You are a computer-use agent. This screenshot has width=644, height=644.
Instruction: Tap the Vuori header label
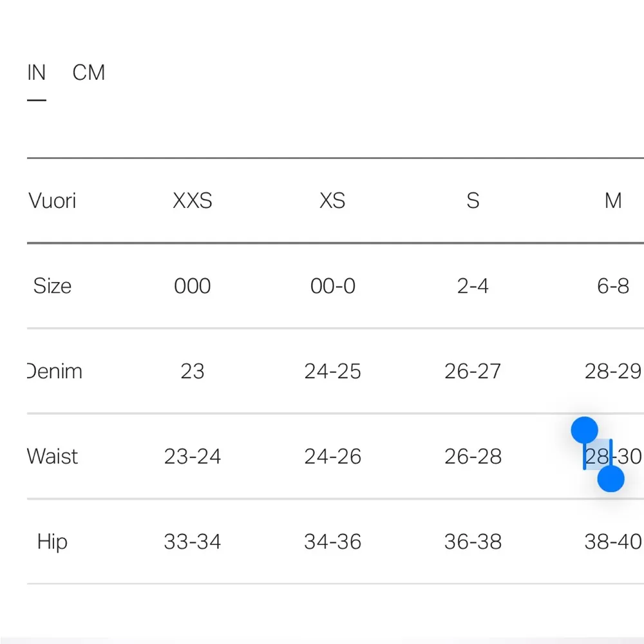coord(53,201)
